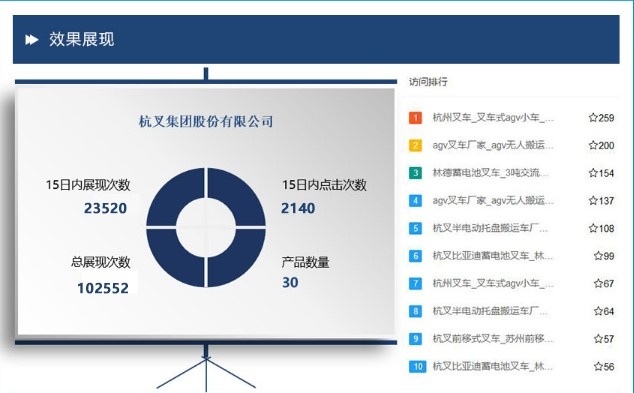Tap the star icon next to 137
The height and width of the screenshot is (393, 634).
593,201
